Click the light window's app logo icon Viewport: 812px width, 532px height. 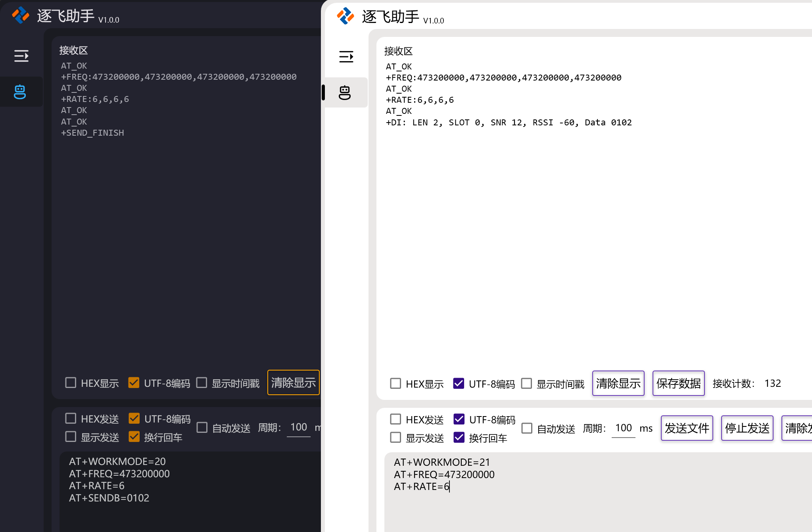[x=346, y=16]
